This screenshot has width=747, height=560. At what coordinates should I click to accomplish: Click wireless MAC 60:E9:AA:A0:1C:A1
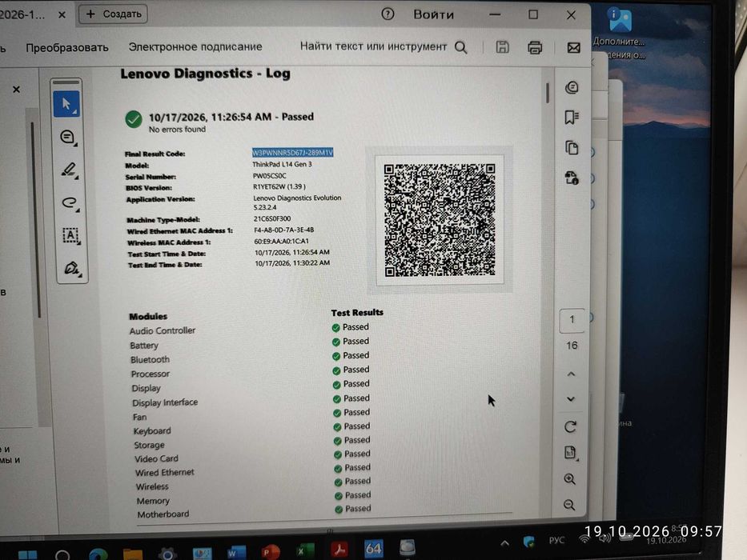(x=282, y=242)
